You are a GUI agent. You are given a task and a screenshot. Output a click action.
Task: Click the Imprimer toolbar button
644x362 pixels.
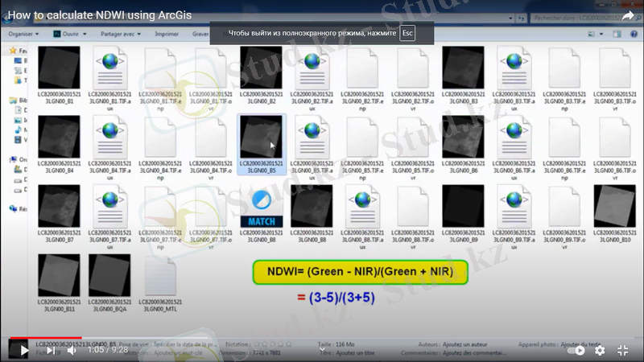click(167, 35)
